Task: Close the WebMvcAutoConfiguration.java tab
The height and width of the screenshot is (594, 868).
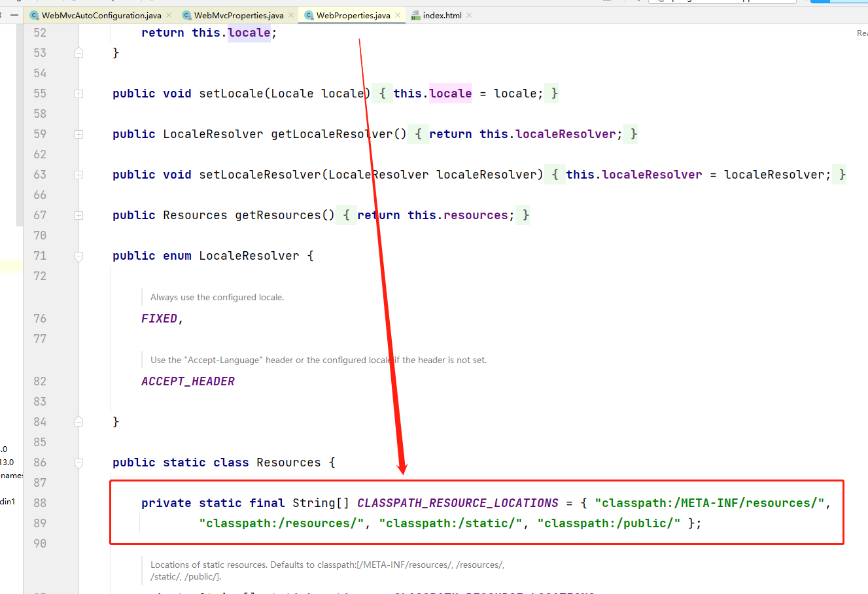Action: pyautogui.click(x=169, y=15)
